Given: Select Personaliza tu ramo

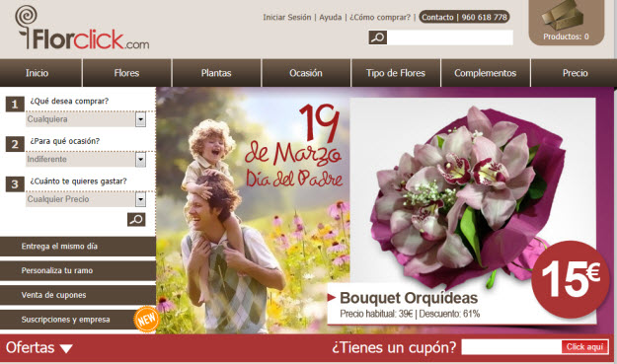Looking at the screenshot, I should tap(78, 271).
